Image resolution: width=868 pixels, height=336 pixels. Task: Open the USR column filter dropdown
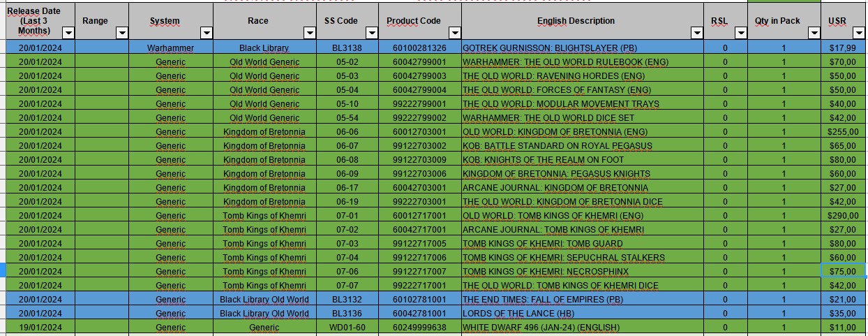tap(858, 33)
